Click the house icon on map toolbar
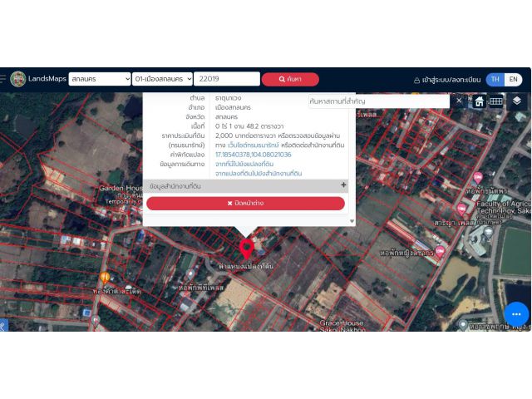This screenshot has width=532, height=399. (x=479, y=101)
